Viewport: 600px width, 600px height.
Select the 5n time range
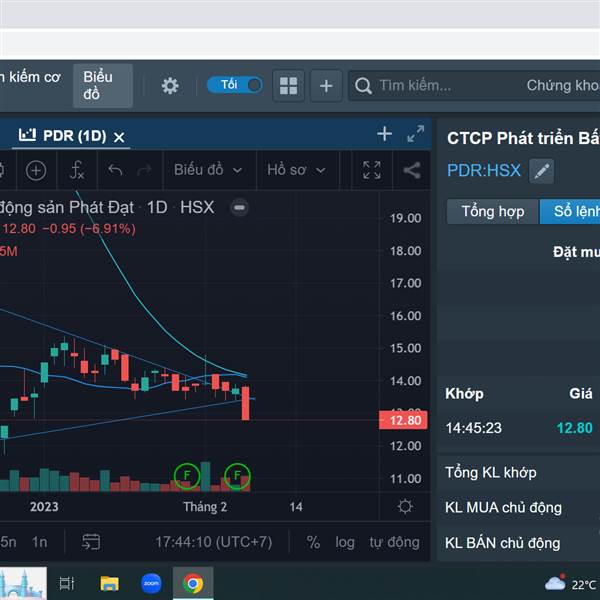[8, 542]
